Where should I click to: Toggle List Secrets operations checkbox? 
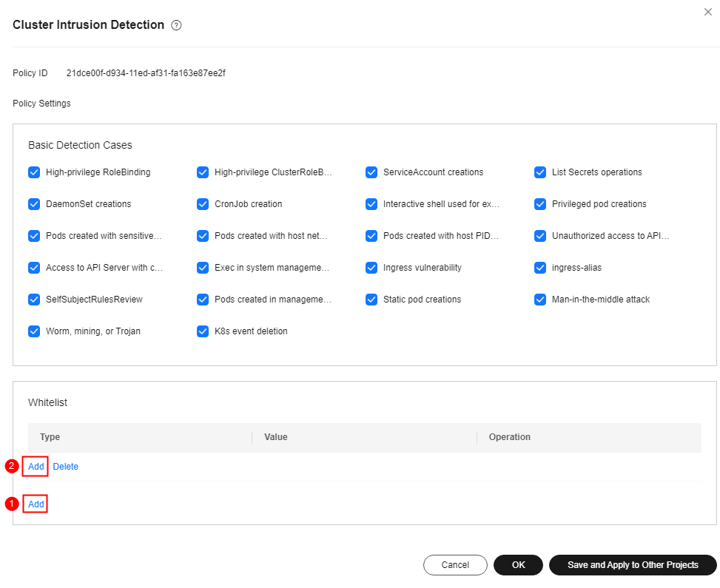(540, 172)
